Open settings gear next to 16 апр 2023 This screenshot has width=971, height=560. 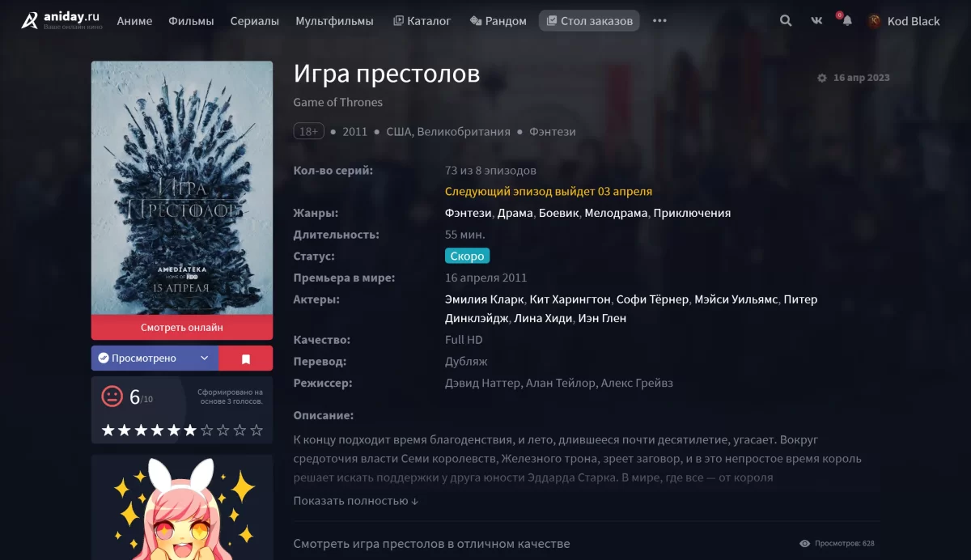click(x=822, y=78)
